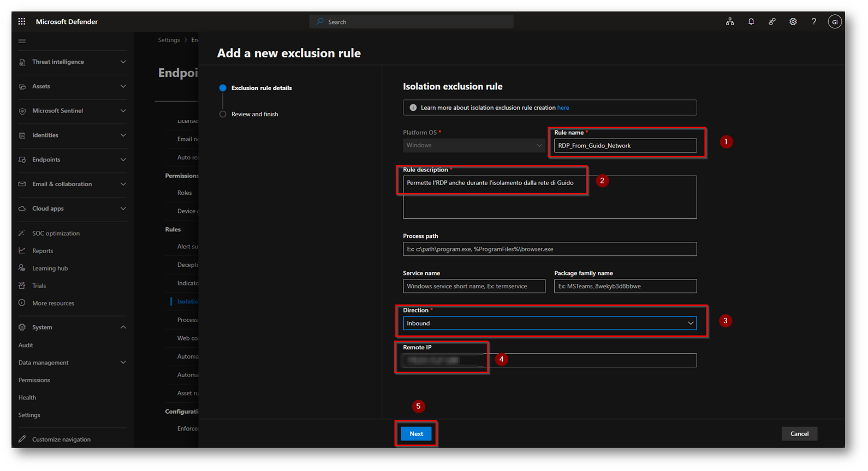
Task: Open SOC optimization page
Action: click(56, 234)
